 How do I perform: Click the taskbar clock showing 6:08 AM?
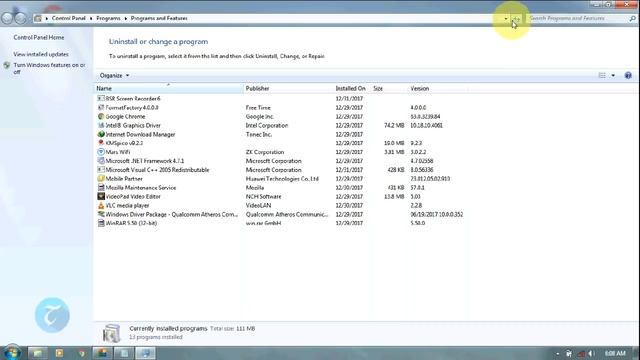click(615, 353)
